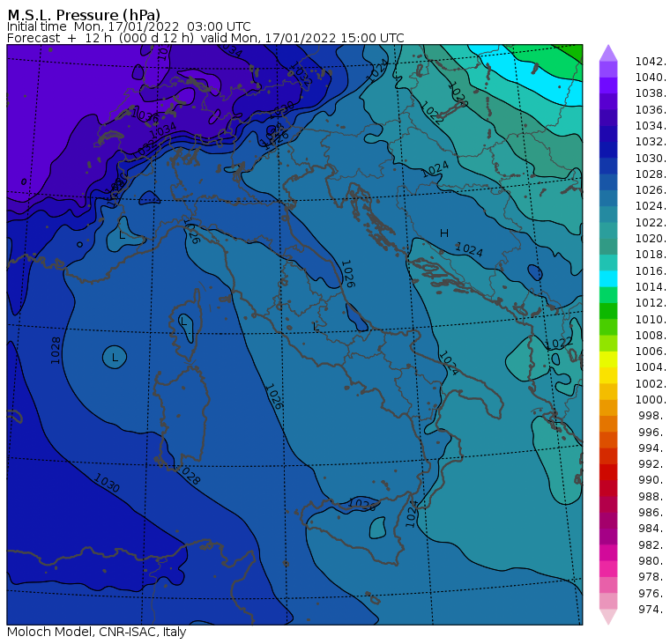Click the legend label "980."
Screen dimensions: 670x644
652,561
